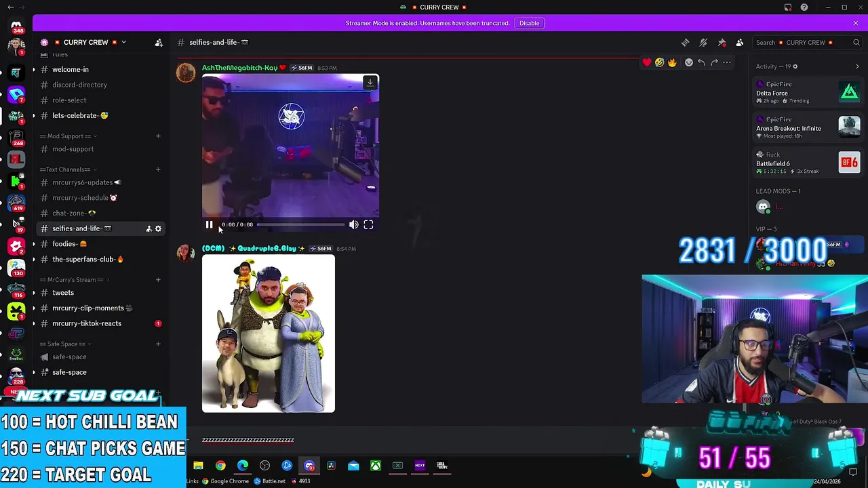Create invite for selfies-and-life channel
This screenshot has height=488, width=868.
[x=149, y=229]
